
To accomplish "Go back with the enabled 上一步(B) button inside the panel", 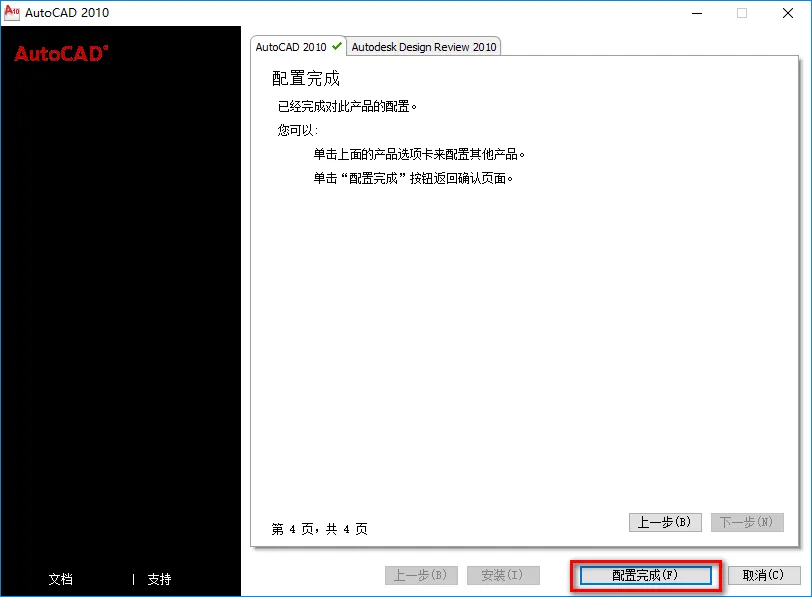I will click(665, 522).
